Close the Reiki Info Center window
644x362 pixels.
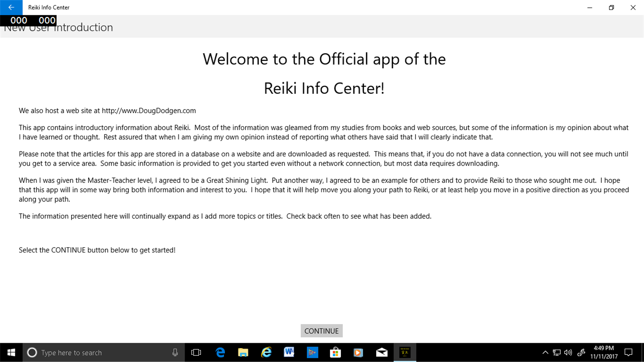pyautogui.click(x=633, y=8)
